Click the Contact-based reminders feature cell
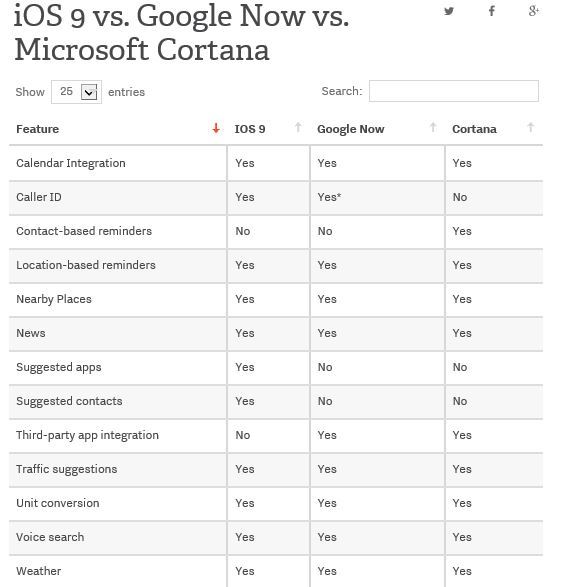 tap(118, 231)
